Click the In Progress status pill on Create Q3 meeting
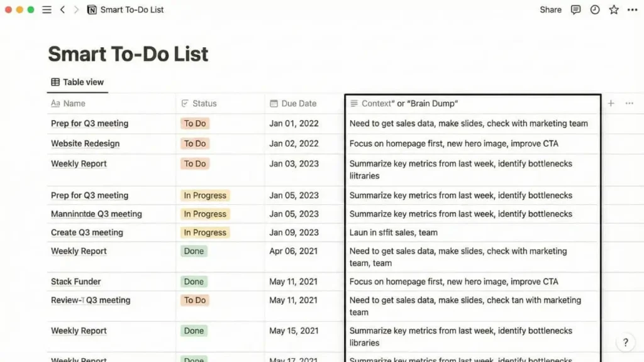 pyautogui.click(x=205, y=233)
